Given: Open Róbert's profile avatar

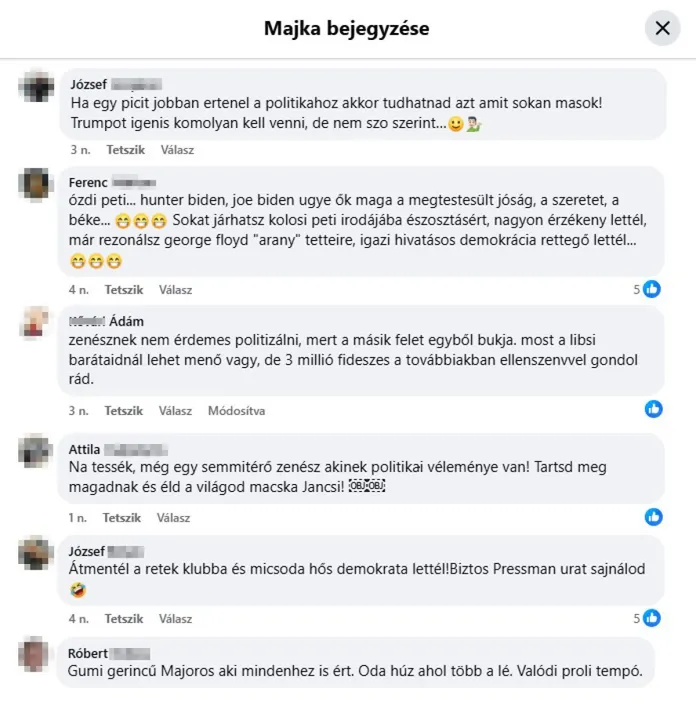Looking at the screenshot, I should tap(35, 654).
